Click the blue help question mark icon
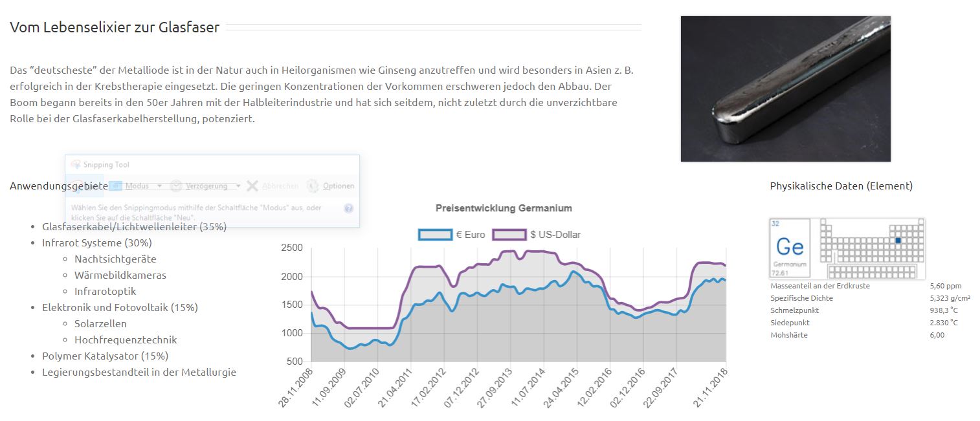Screen dimensions: 980x421 349,208
